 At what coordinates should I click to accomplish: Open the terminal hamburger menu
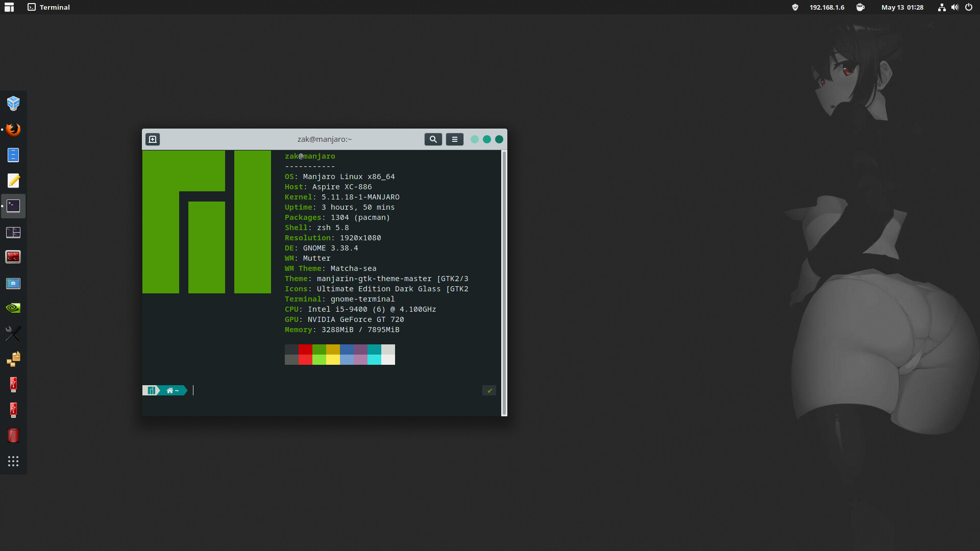click(454, 139)
